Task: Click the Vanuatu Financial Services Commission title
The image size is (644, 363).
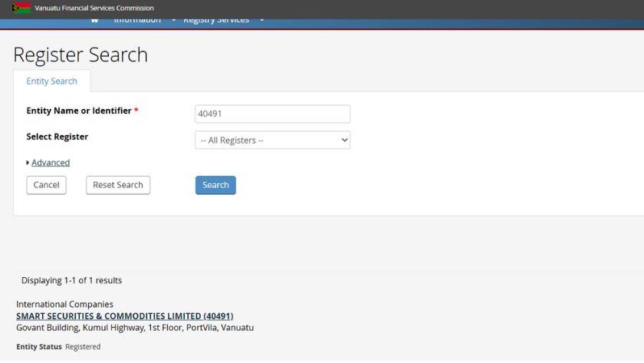Action: click(x=94, y=8)
